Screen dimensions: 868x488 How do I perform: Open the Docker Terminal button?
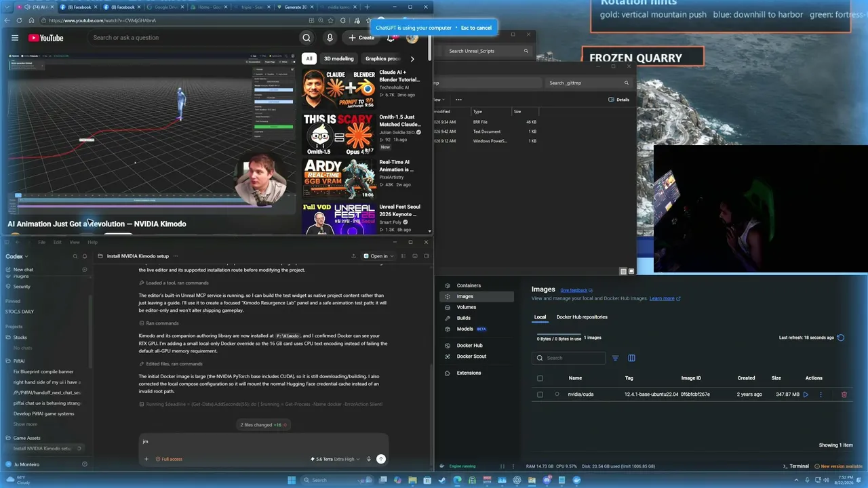796,466
